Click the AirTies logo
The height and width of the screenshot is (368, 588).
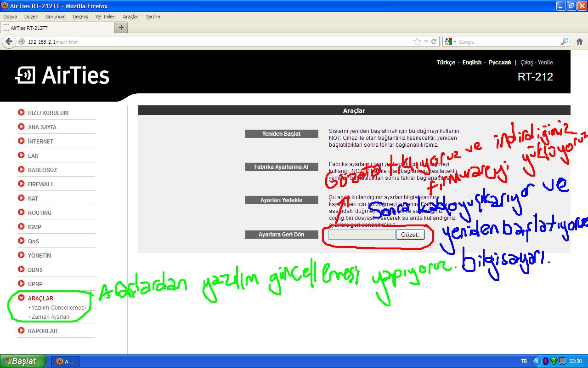tap(62, 75)
